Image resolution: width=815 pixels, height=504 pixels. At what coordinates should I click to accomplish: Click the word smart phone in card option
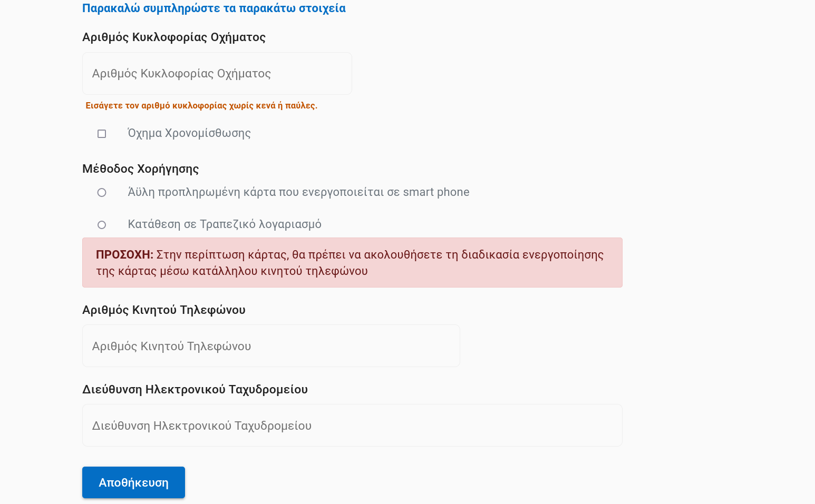tap(436, 192)
